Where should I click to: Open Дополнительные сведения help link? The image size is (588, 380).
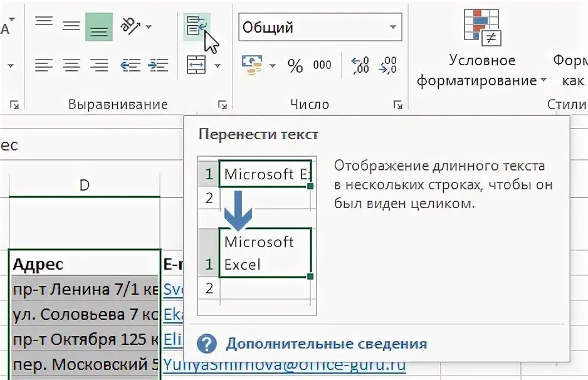coord(326,344)
